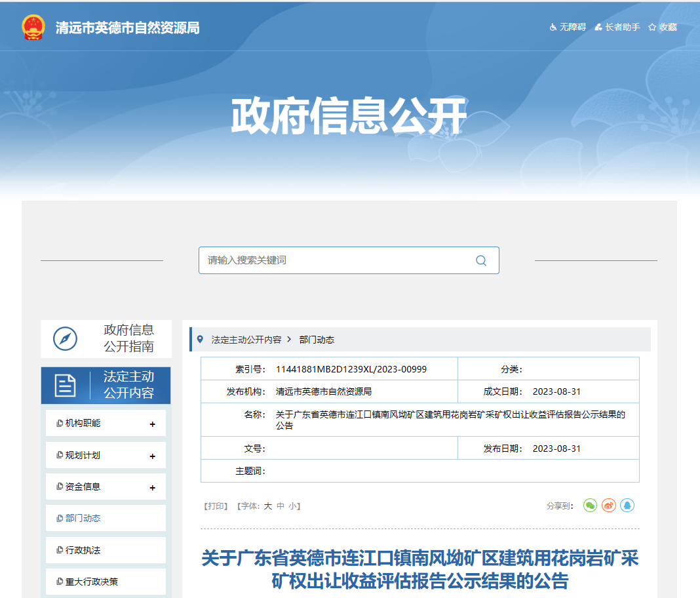Click the search magnifier icon
Screen dimensions: 700x598
click(481, 260)
